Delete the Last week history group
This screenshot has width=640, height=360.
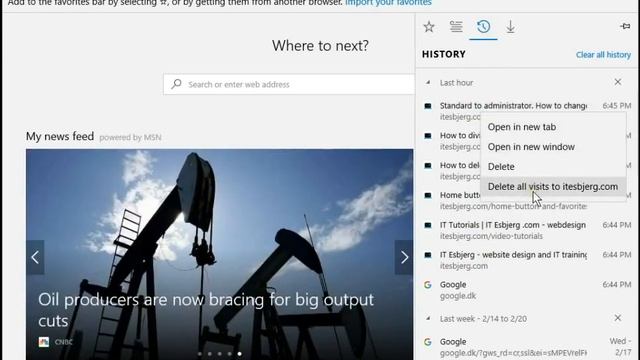click(618, 318)
